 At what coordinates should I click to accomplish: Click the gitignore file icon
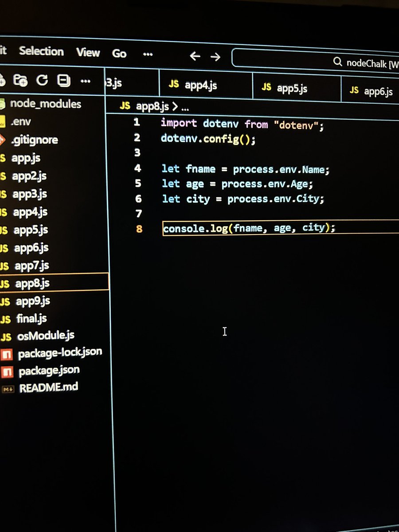pyautogui.click(x=2, y=141)
